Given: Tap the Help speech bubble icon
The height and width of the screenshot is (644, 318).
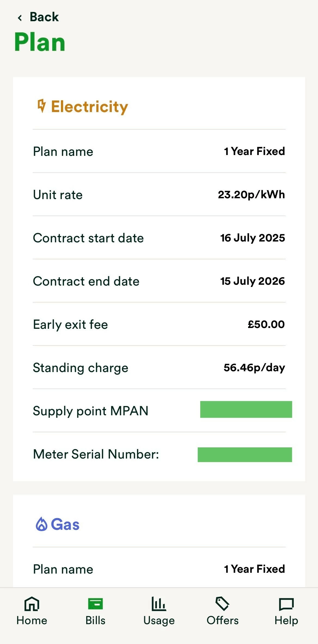Looking at the screenshot, I should pyautogui.click(x=286, y=604).
